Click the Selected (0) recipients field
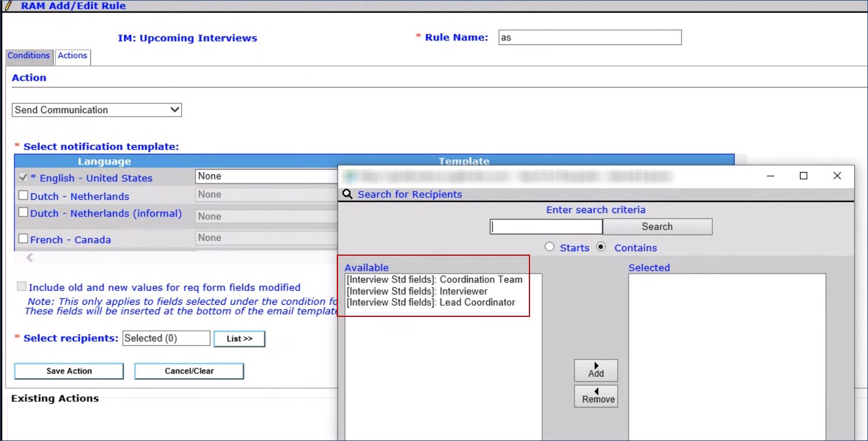Screen dimensions: 868x441 tap(167, 338)
